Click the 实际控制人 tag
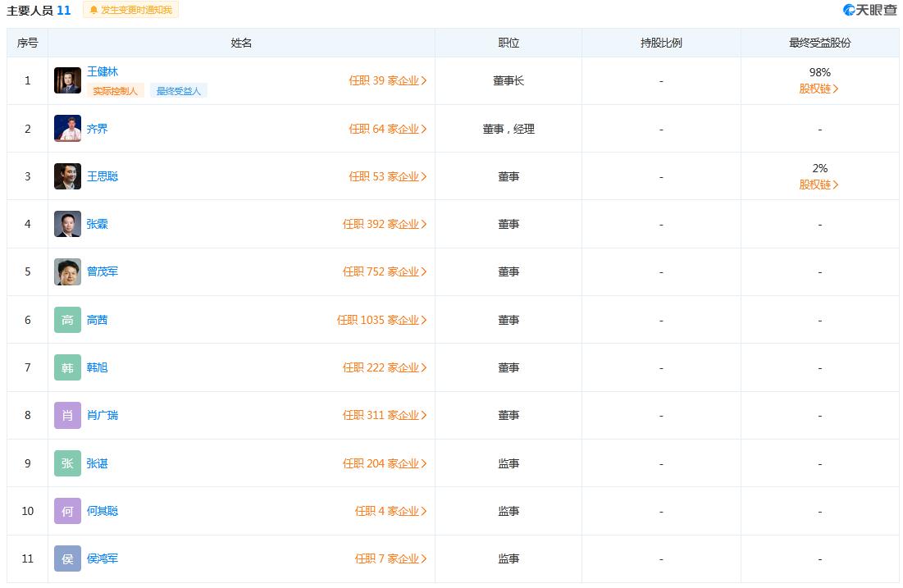This screenshot has width=903, height=588. point(115,91)
